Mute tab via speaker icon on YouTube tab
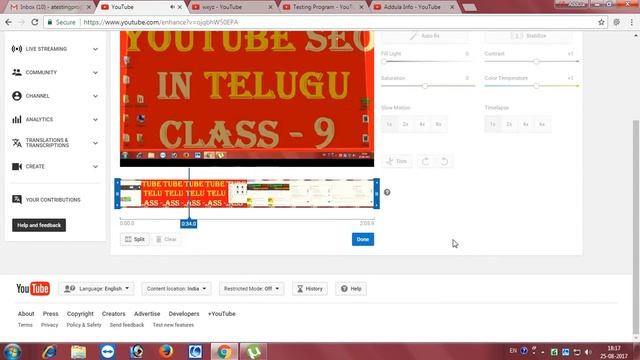 coord(172,7)
